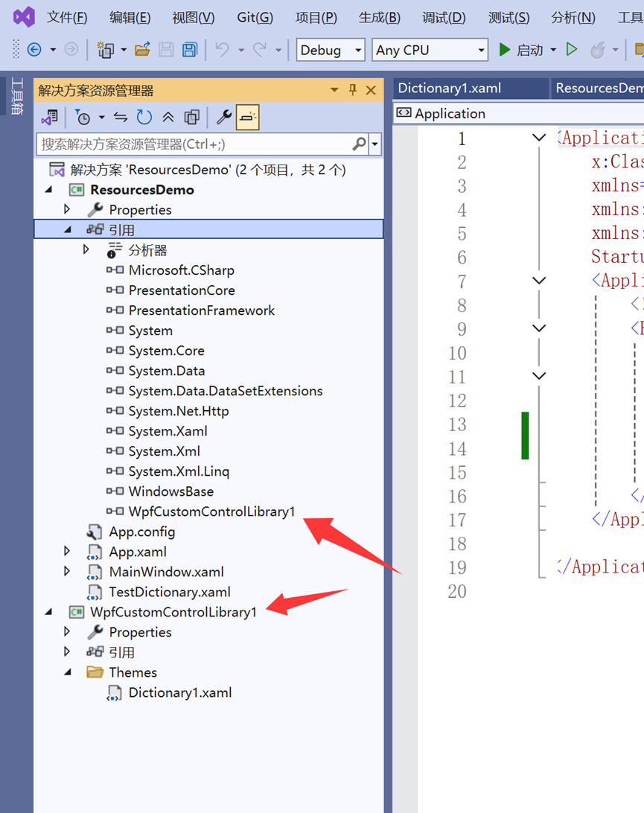Screen dimensions: 644x813
Task: Select the Microsoft.CSharp reference
Action: click(181, 270)
